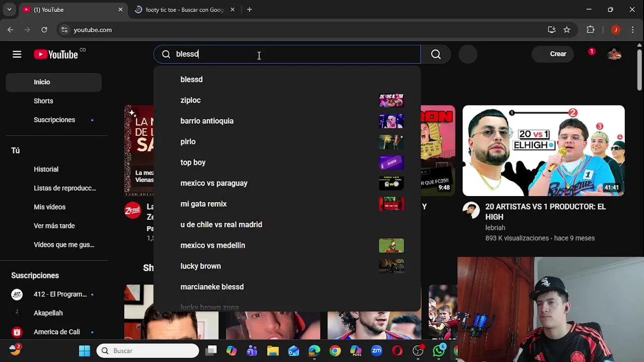The width and height of the screenshot is (644, 362).
Task: Click the 412 channel avatar icon
Action: pos(17,294)
